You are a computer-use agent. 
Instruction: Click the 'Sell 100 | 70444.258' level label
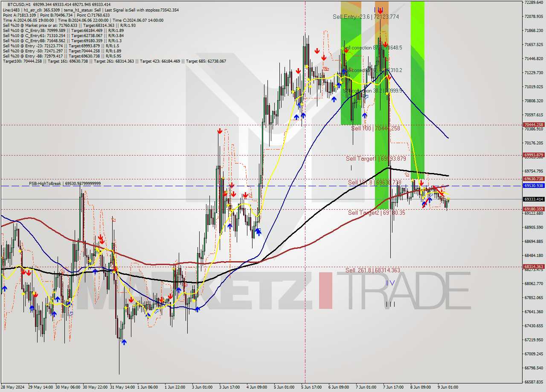[x=375, y=128]
